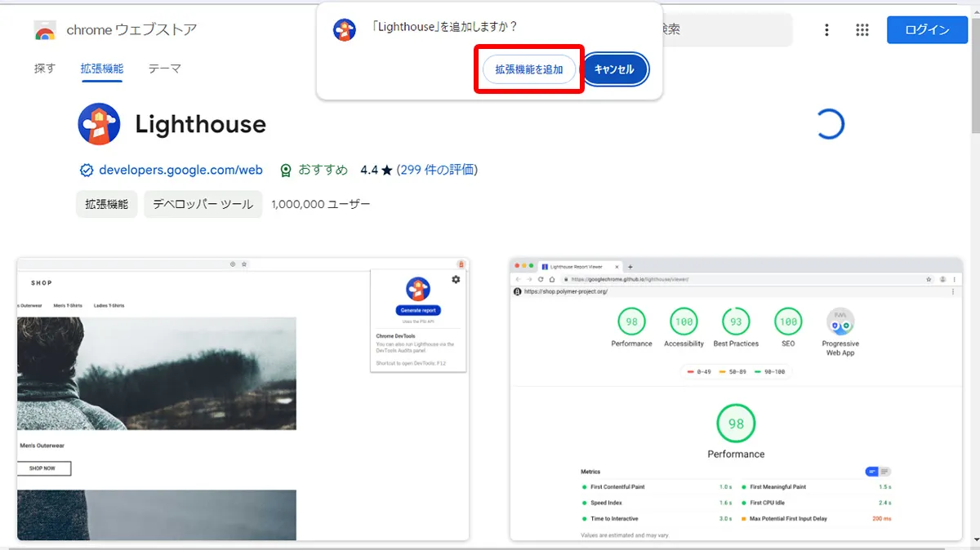The width and height of the screenshot is (980, 550).
Task: Click the chrome Web Store rainbow logo
Action: point(45,31)
